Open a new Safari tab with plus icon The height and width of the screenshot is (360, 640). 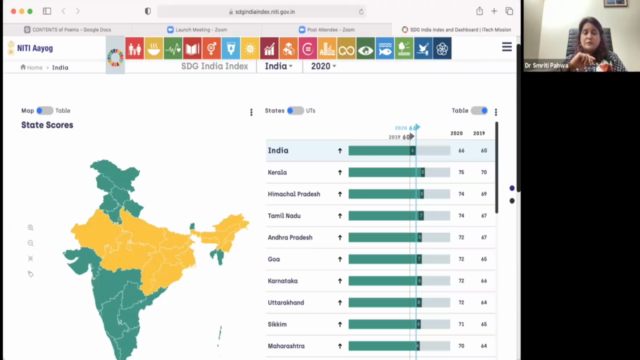pyautogui.click(x=494, y=11)
